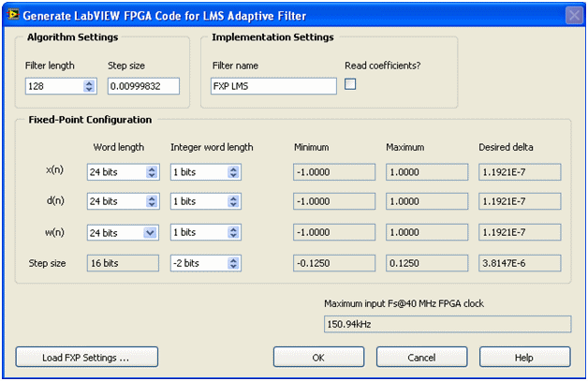This screenshot has width=588, height=381.
Task: Adjust the d(n) Integer word length stepper
Action: coord(233,202)
